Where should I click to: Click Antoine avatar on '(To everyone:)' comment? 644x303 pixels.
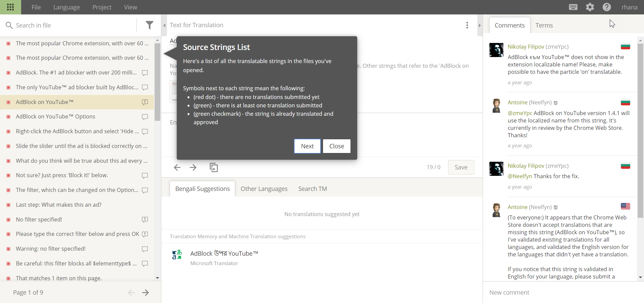coord(496,210)
